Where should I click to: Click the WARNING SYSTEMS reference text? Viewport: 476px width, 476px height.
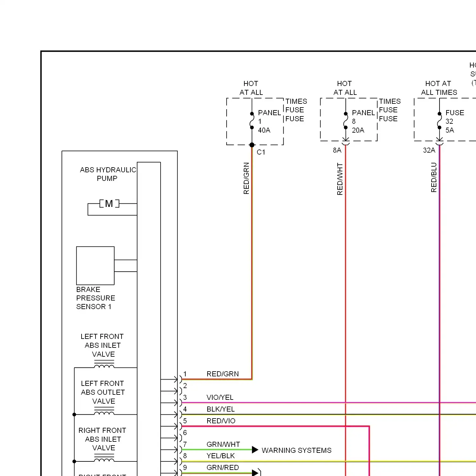(x=296, y=450)
